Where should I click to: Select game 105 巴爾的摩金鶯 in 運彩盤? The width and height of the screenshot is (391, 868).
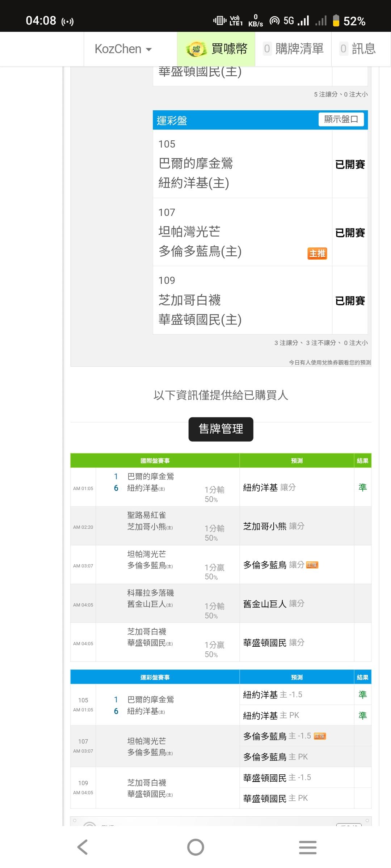tap(243, 164)
